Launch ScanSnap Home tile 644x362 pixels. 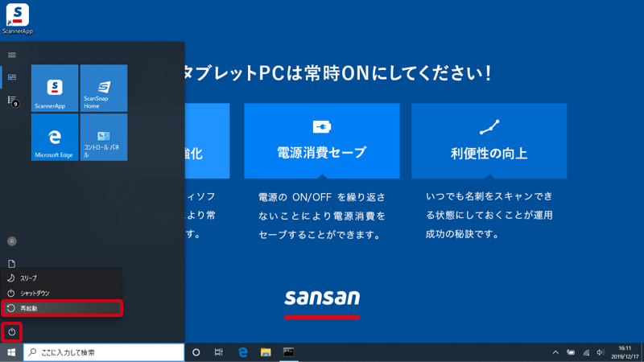(104, 88)
